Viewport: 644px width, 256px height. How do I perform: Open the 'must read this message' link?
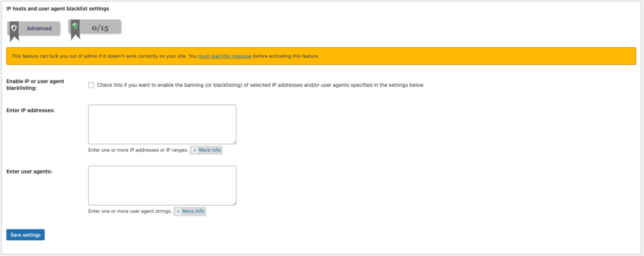(225, 56)
